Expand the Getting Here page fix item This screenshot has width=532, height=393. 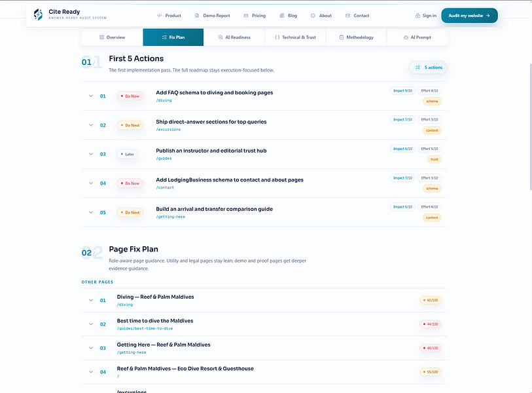coord(91,348)
